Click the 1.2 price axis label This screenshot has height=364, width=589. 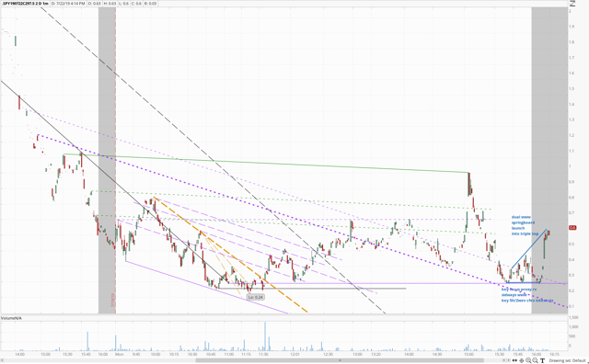click(572, 135)
